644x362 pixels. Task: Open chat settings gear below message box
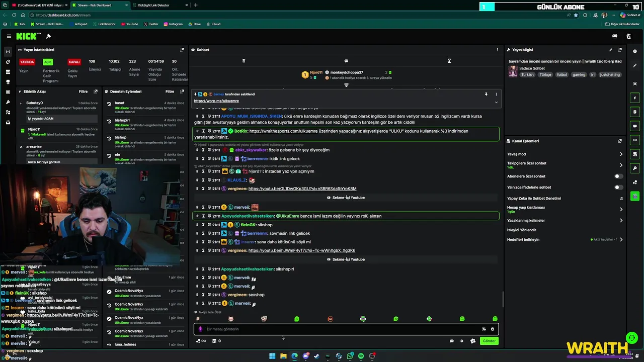pyautogui.click(x=462, y=341)
